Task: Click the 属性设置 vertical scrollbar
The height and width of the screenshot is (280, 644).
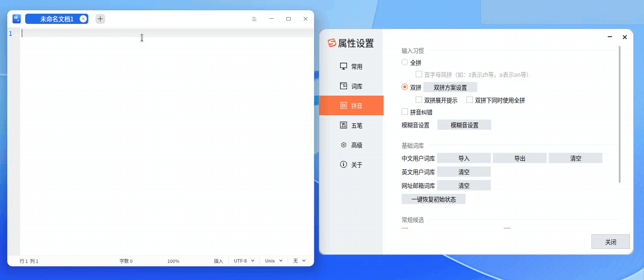Action: (620, 114)
